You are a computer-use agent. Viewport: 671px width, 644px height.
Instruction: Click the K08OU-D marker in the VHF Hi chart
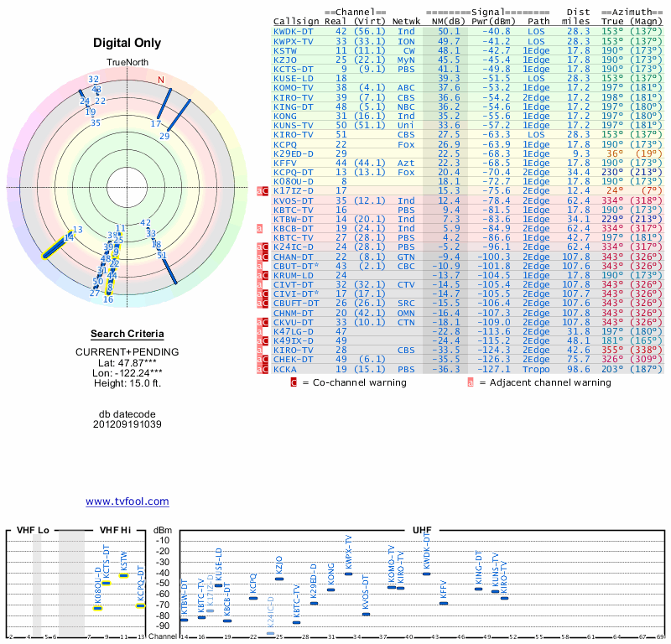[97, 607]
